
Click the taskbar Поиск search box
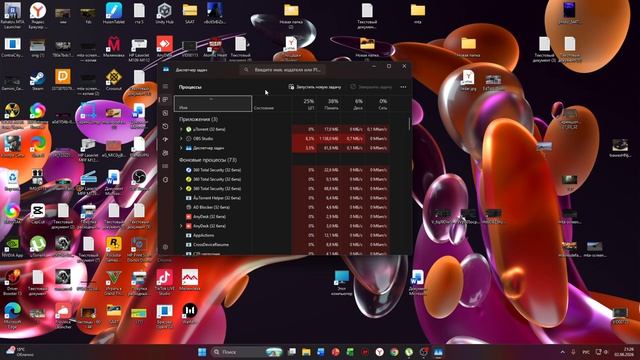[x=247, y=352]
